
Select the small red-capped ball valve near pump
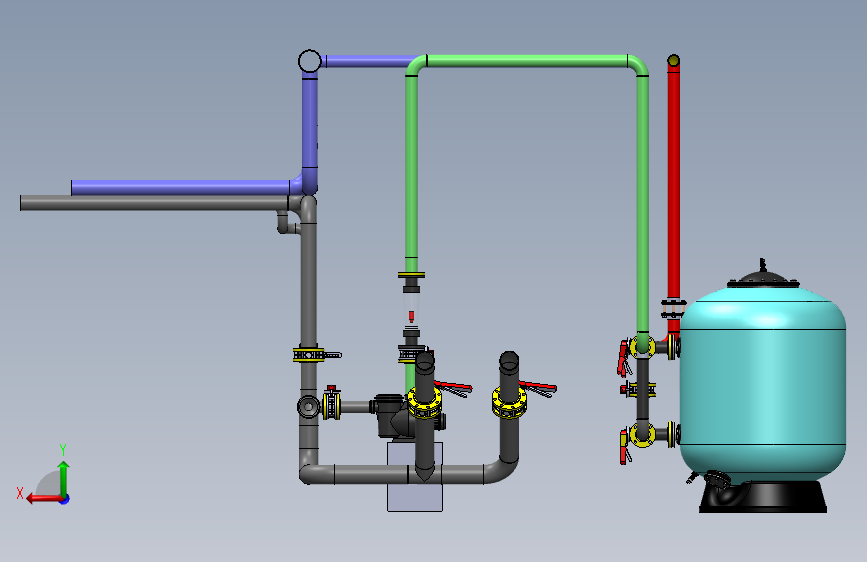click(x=331, y=404)
